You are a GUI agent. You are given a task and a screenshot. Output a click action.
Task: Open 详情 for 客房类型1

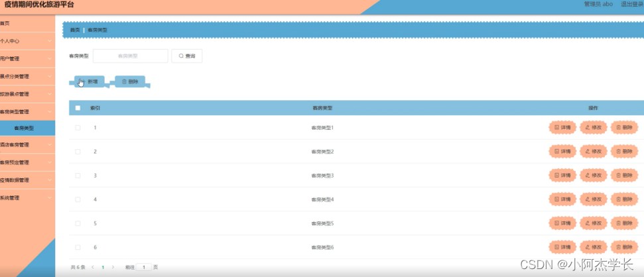coord(562,128)
